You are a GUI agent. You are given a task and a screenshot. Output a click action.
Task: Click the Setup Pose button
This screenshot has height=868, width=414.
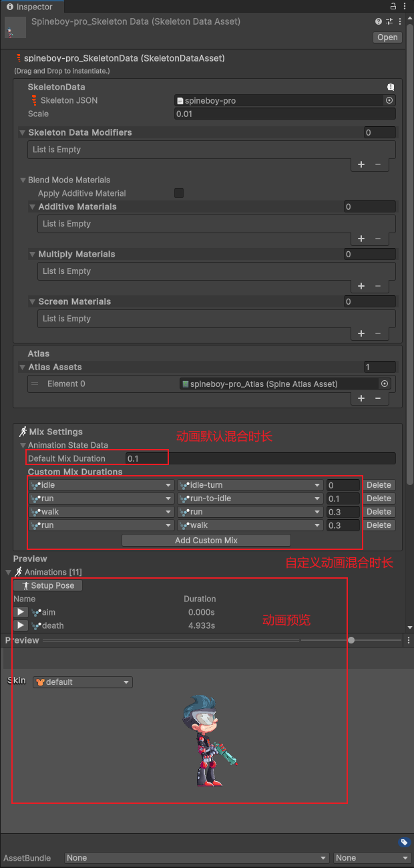click(48, 585)
